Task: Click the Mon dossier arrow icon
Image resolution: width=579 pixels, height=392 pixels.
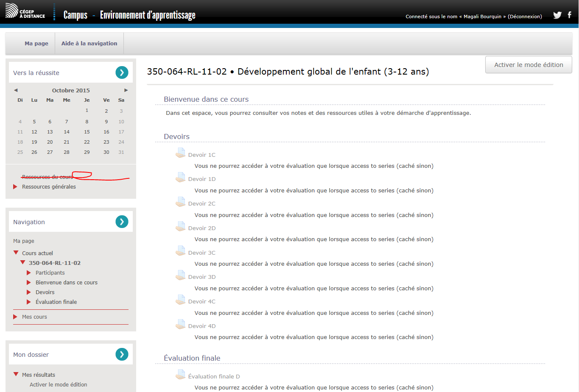Action: pyautogui.click(x=122, y=354)
